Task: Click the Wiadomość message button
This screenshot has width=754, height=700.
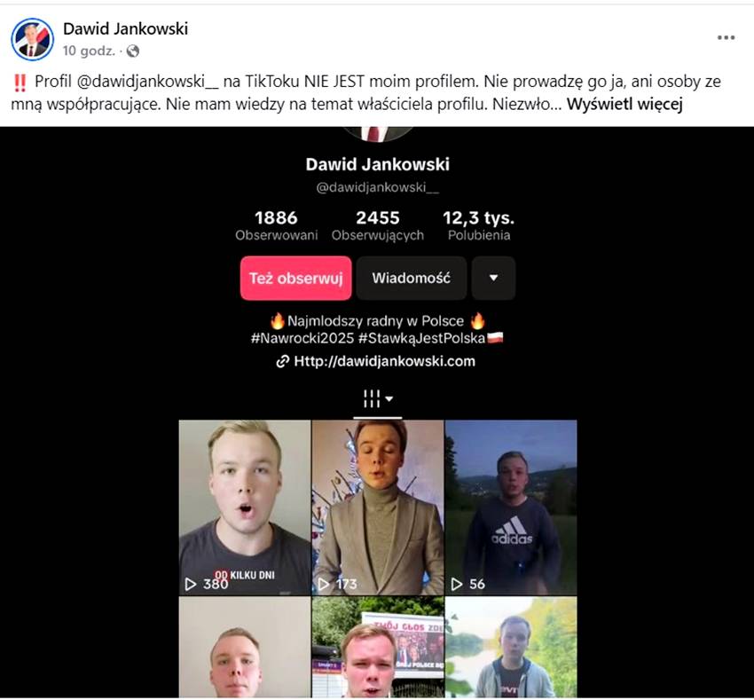Action: (411, 278)
